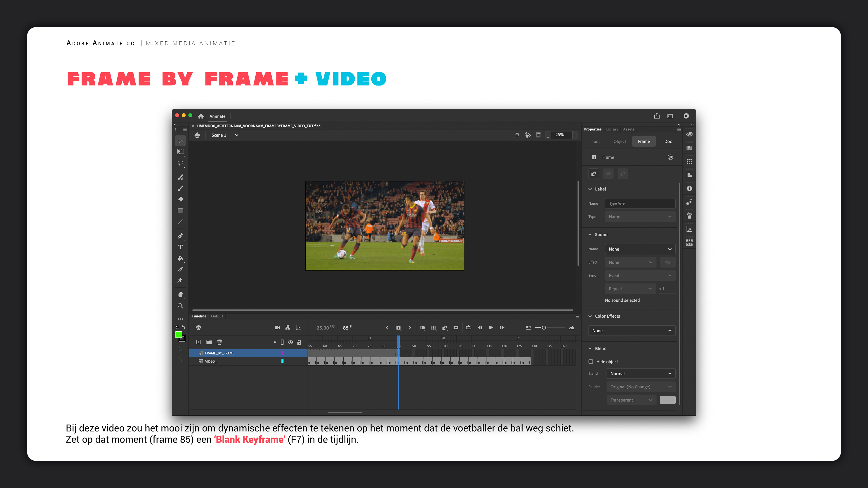
Task: Pick the Paint Bucket tool
Action: (180, 258)
